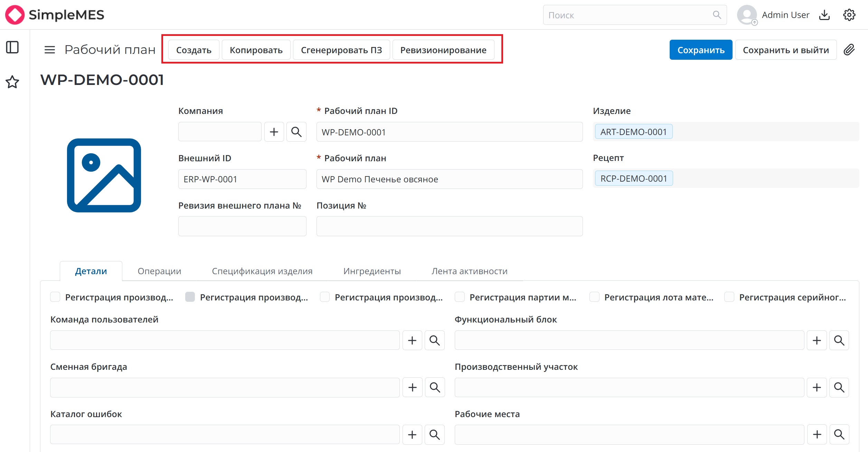The image size is (868, 452).
Task: Add a Сменная бригада with the plus icon
Action: point(413,387)
